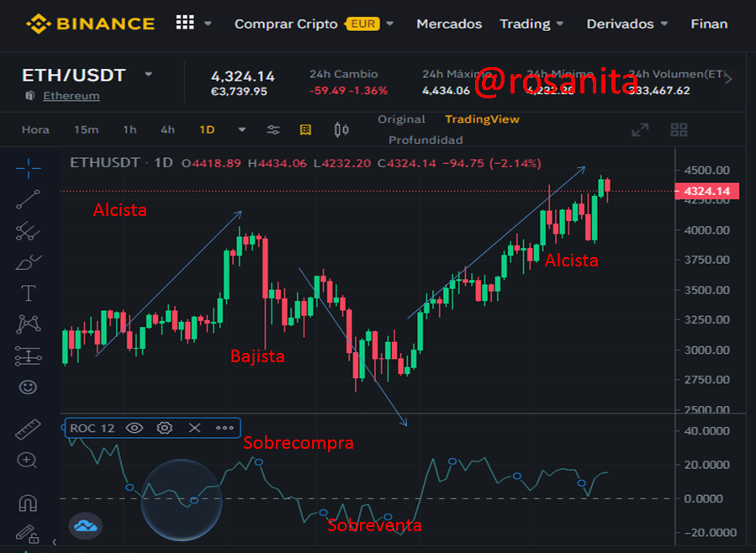The image size is (756, 553).
Task: Click the Binance logo
Action: (x=90, y=24)
